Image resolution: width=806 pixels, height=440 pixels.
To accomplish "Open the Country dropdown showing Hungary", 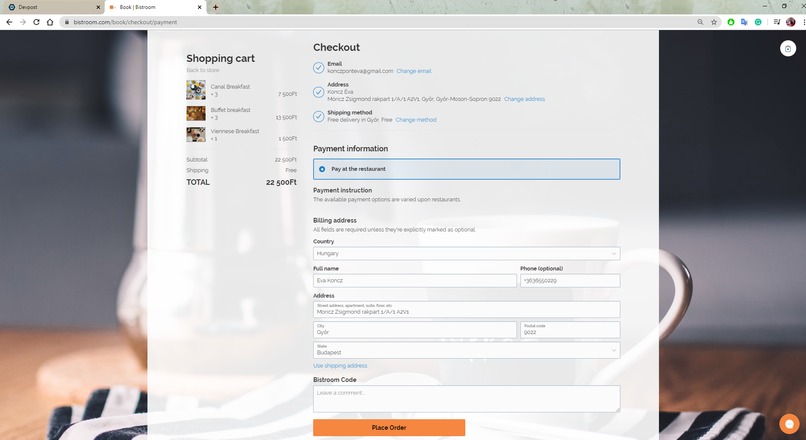I will 466,253.
